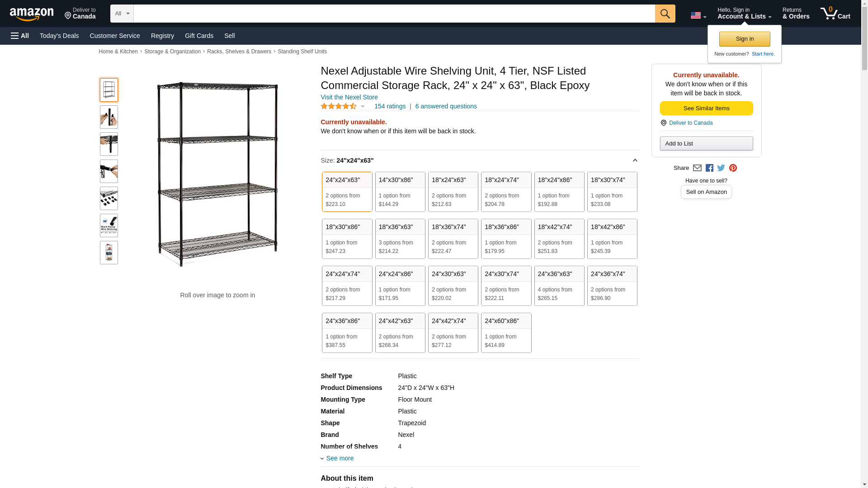Choose the 24"x36"x63" size option
The width and height of the screenshot is (868, 488).
tap(559, 286)
